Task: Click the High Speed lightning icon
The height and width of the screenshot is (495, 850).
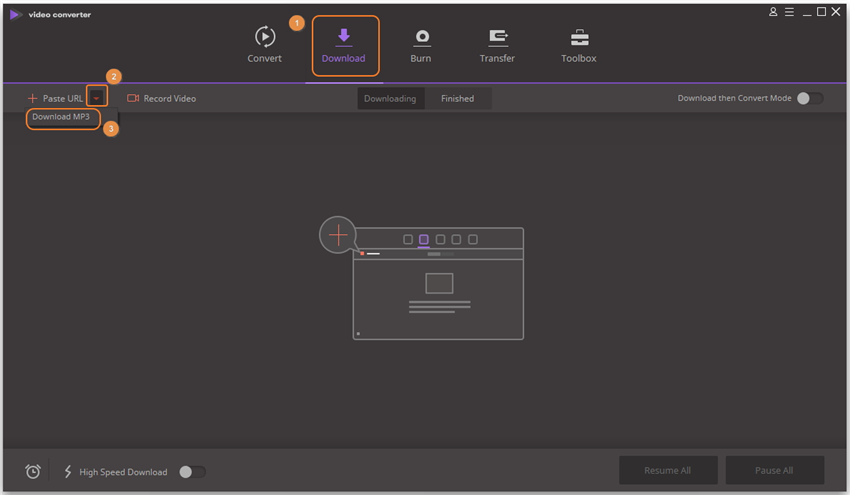Action: 68,472
